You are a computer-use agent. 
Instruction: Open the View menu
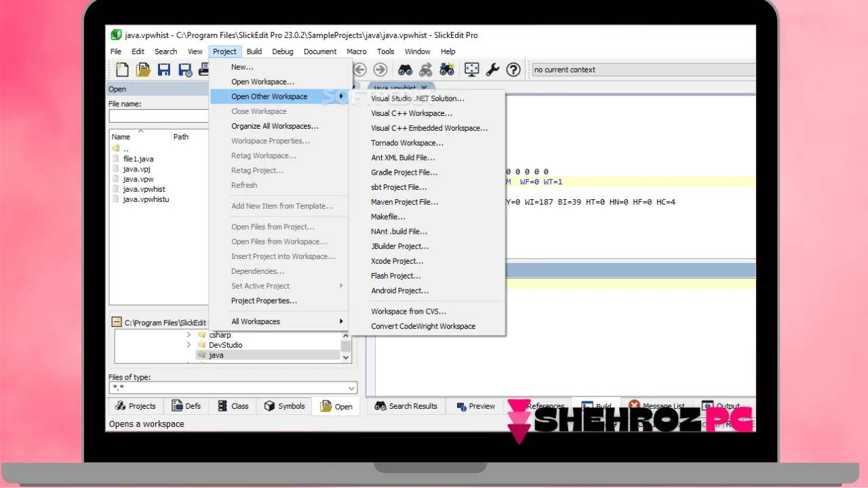point(195,52)
